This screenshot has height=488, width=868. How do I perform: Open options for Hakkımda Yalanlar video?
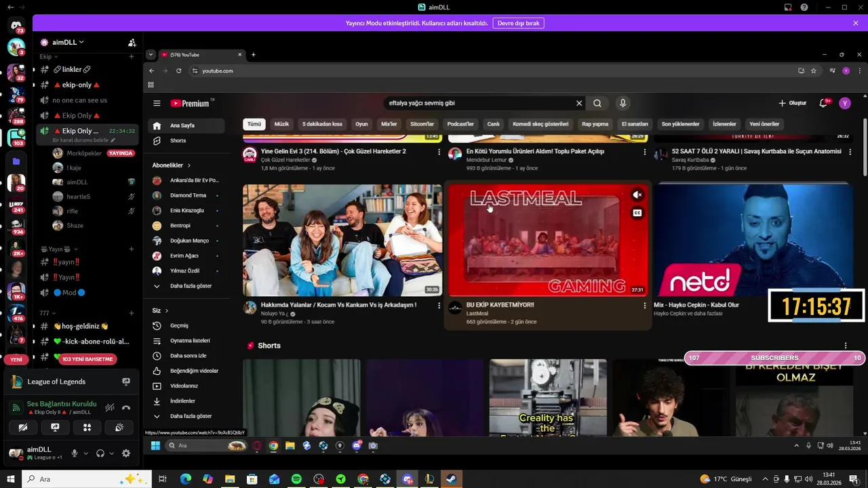click(x=439, y=306)
